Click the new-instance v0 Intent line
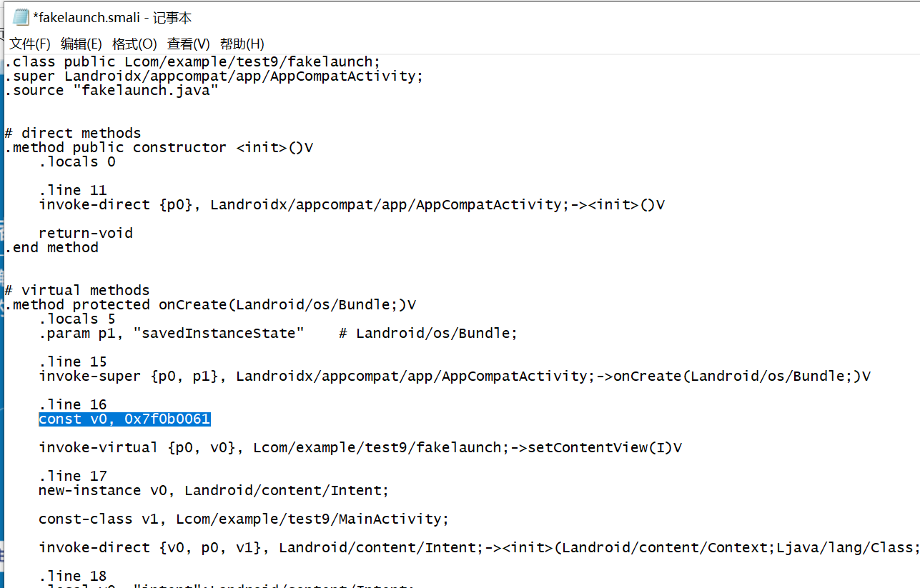This screenshot has width=920, height=588. (214, 490)
